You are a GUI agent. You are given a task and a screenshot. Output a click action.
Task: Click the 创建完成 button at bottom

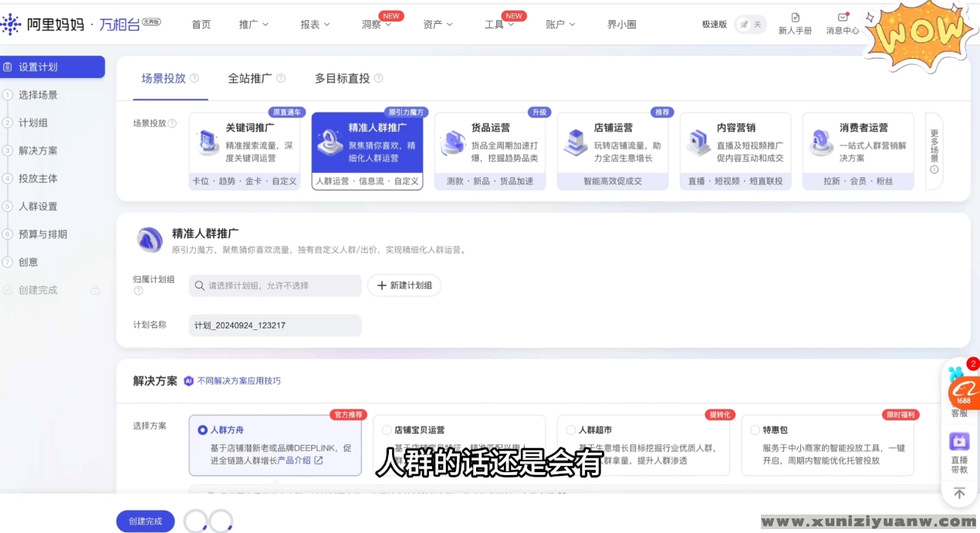point(145,521)
